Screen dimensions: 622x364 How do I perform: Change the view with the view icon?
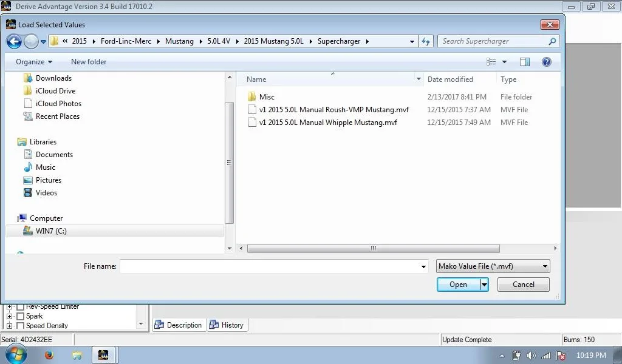click(x=491, y=62)
